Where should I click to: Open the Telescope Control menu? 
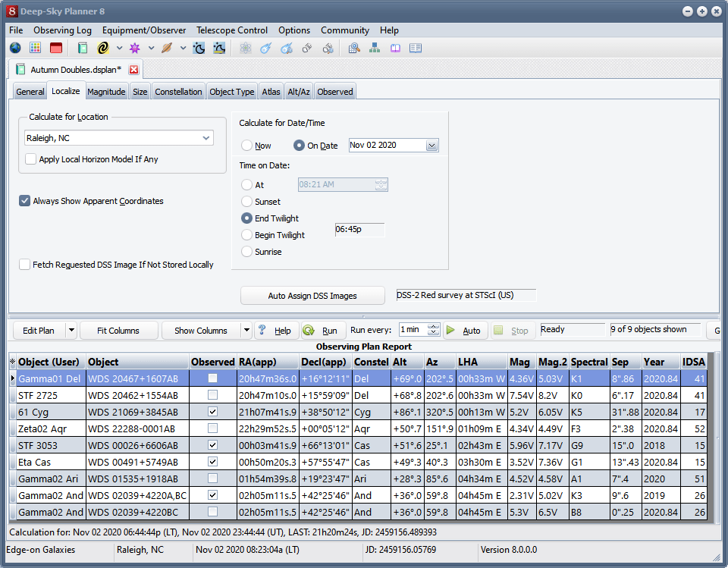coord(232,30)
